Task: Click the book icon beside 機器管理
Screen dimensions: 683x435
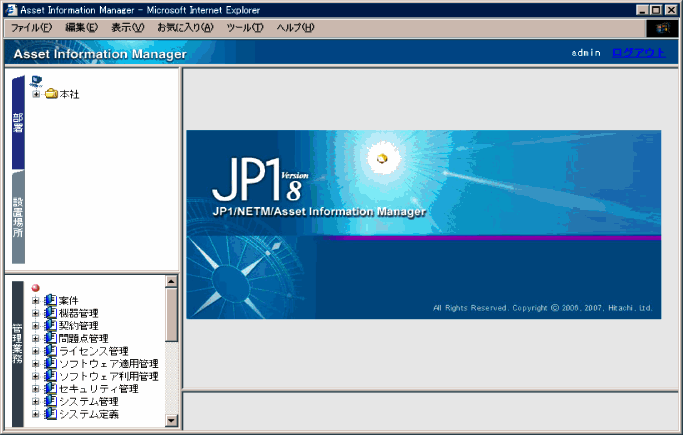Action: tap(51, 313)
